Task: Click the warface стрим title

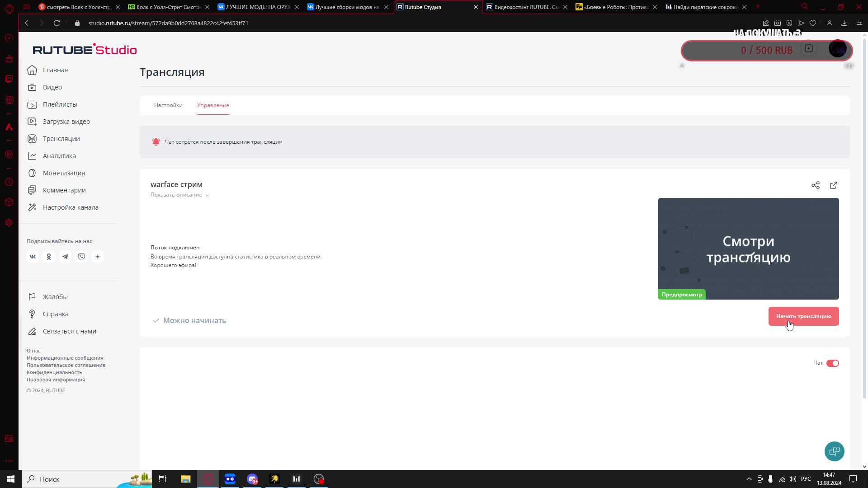Action: (176, 184)
